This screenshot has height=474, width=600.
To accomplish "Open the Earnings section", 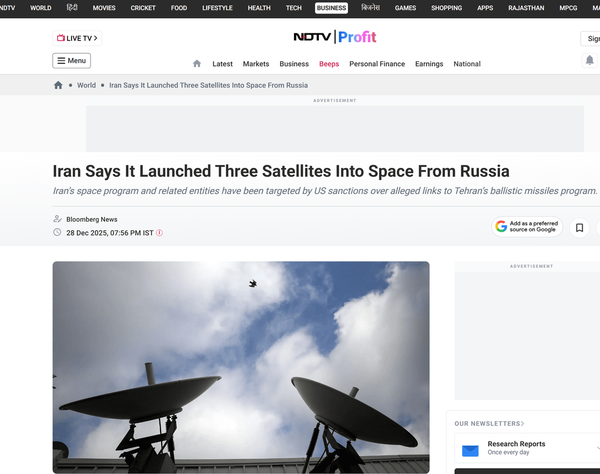I will point(429,64).
